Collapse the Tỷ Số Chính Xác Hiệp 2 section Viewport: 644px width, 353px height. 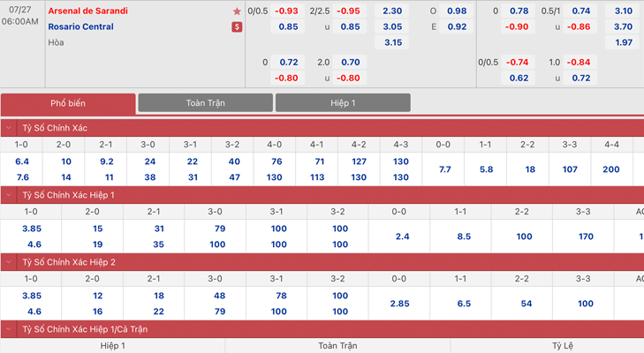[x=9, y=262]
